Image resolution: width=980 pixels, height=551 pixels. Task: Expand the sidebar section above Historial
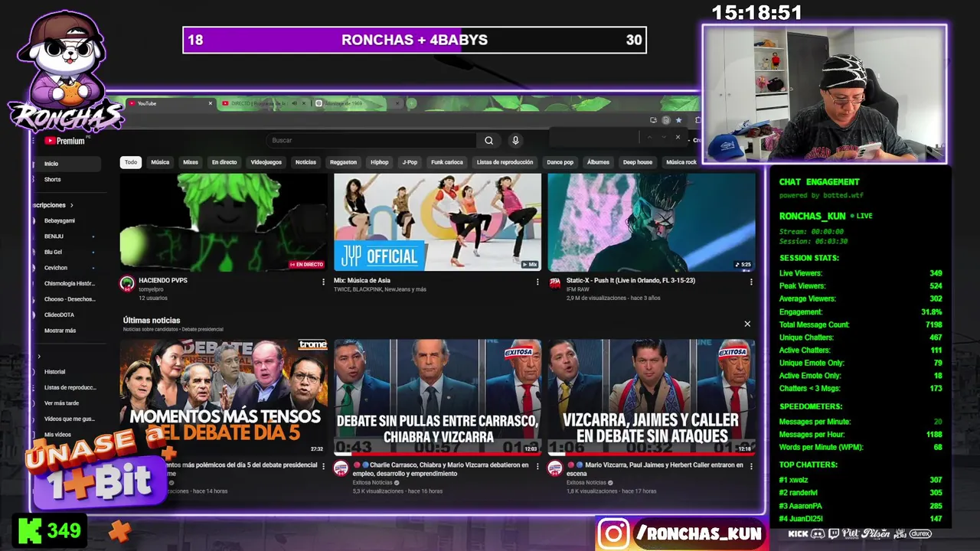point(39,356)
